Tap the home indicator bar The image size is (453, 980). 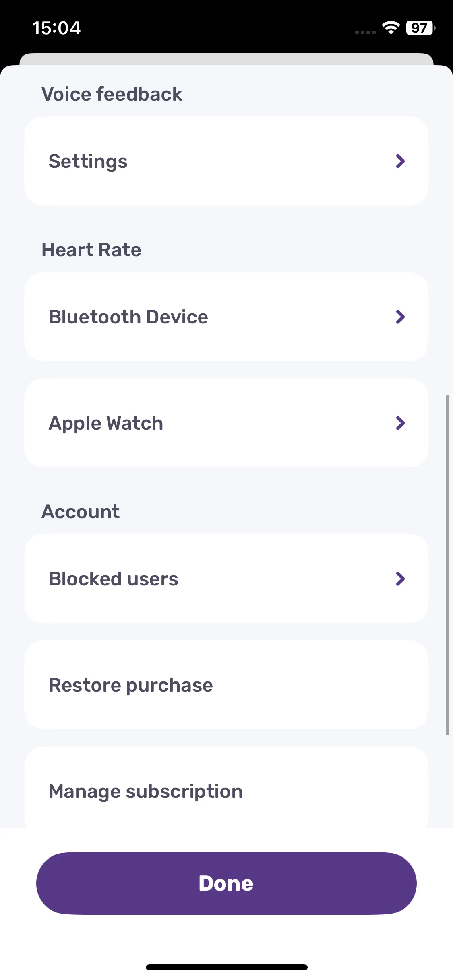[x=227, y=967]
